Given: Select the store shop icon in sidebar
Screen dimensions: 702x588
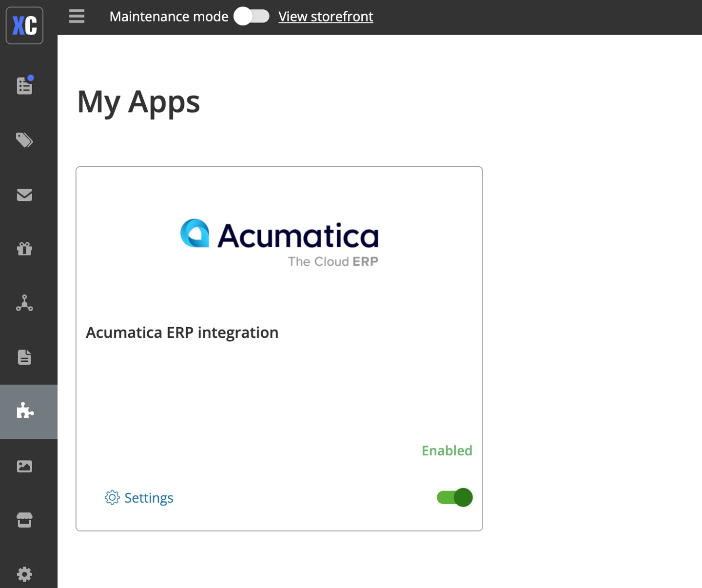Looking at the screenshot, I should point(24,520).
